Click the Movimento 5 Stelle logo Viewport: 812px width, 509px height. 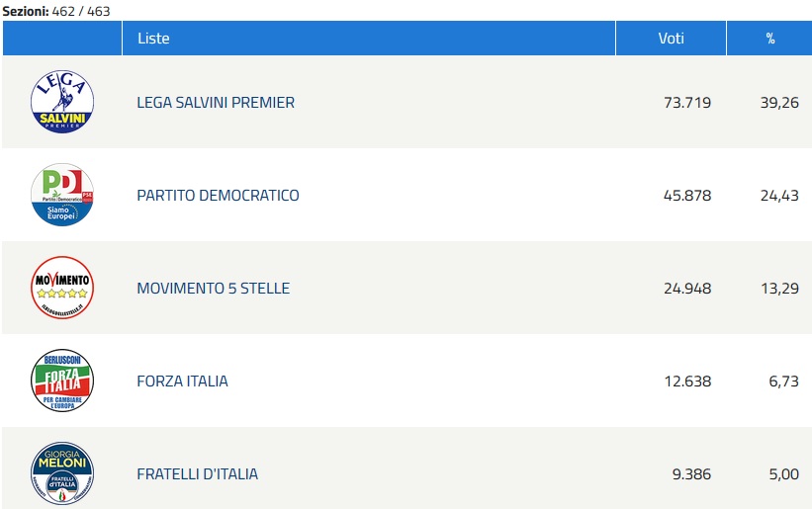point(62,288)
